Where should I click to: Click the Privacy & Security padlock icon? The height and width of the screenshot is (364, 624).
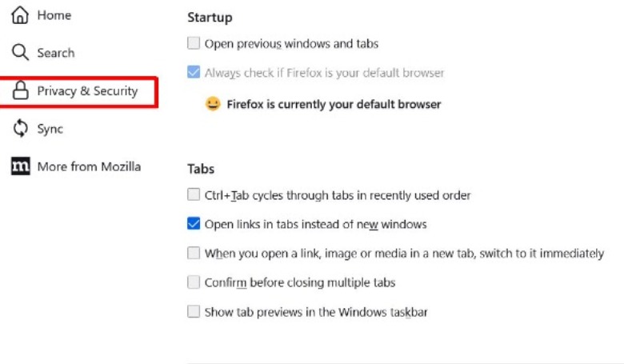pos(21,91)
